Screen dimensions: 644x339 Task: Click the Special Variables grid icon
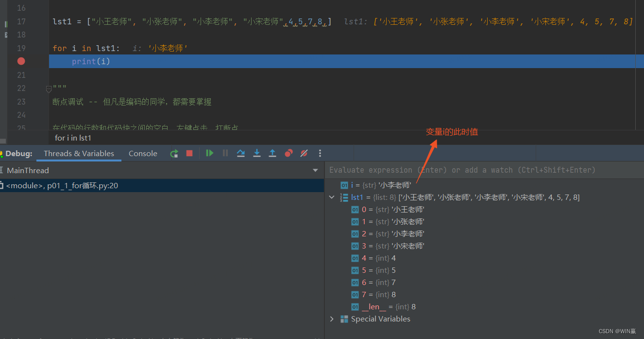click(344, 319)
